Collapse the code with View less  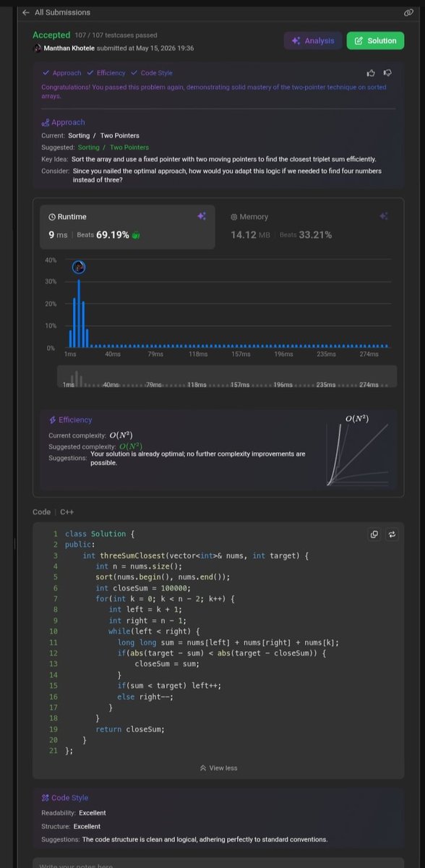218,768
